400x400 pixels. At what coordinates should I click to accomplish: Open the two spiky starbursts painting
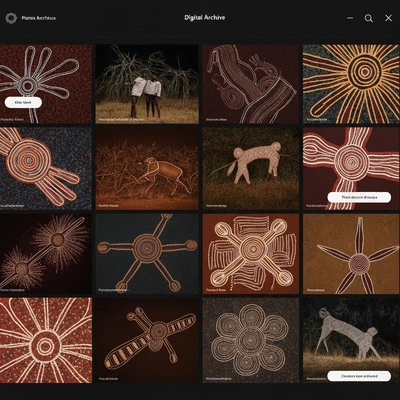pyautogui.click(x=46, y=254)
